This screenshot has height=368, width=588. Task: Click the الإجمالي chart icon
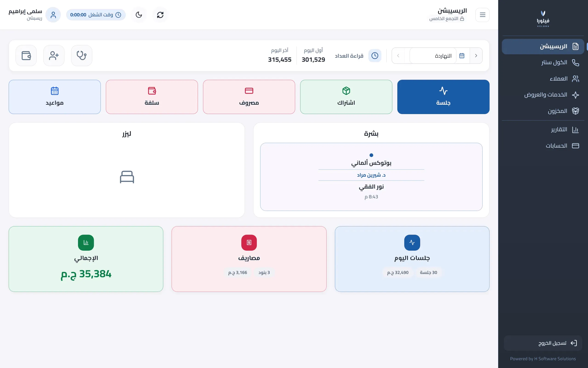point(86,242)
